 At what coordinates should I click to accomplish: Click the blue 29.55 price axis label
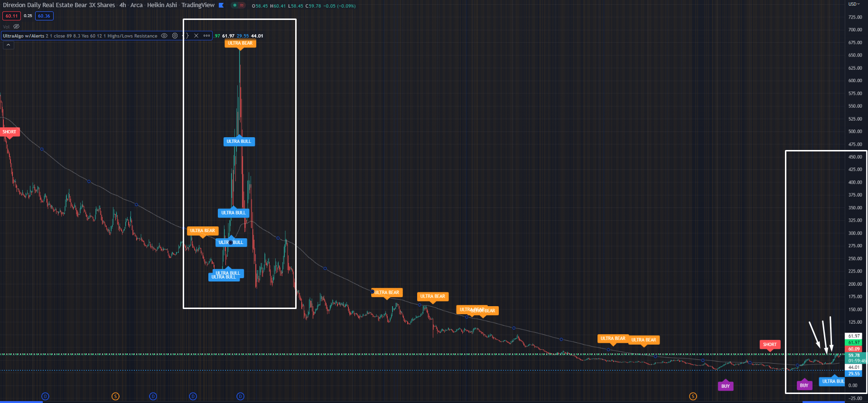pos(854,374)
